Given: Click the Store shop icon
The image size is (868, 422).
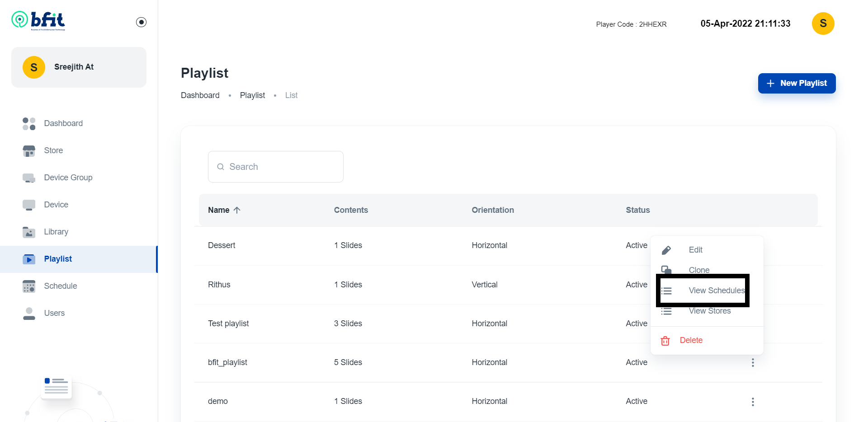Looking at the screenshot, I should click(x=29, y=151).
